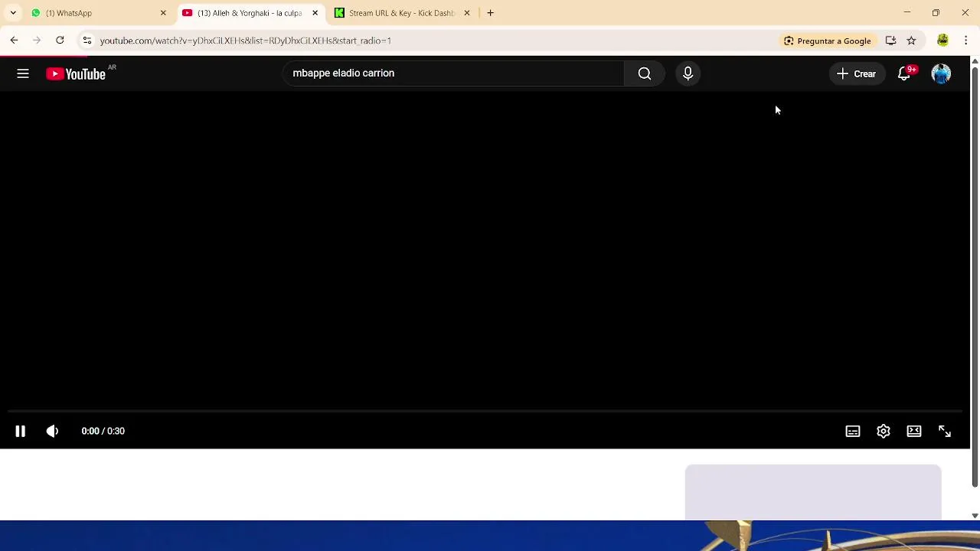Focus the search box with 'mbappe eladio carrion'

coord(453,73)
